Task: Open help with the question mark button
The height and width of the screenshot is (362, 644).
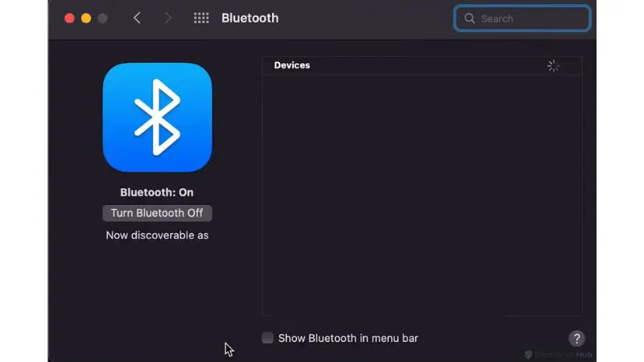Action: click(x=576, y=338)
